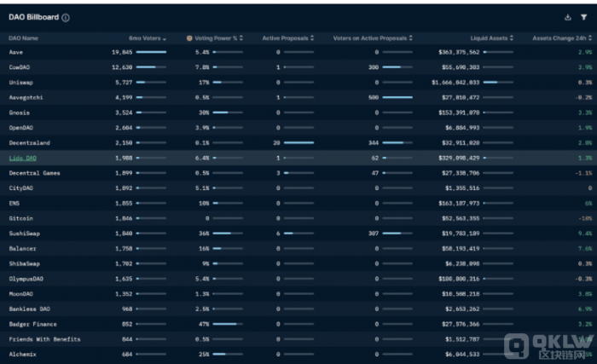Select the ShibaSwap row name
This screenshot has height=364, width=597.
pos(25,263)
